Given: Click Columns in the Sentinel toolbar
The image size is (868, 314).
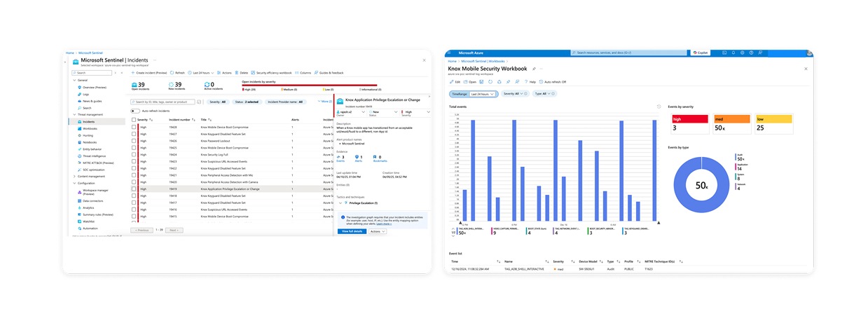Looking at the screenshot, I should [303, 73].
